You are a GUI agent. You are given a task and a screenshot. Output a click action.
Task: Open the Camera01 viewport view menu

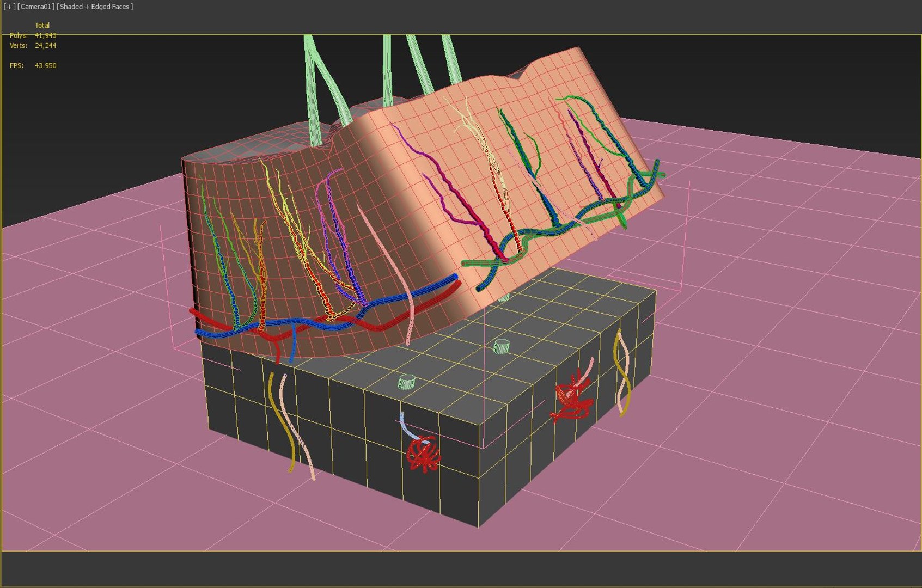[36, 7]
